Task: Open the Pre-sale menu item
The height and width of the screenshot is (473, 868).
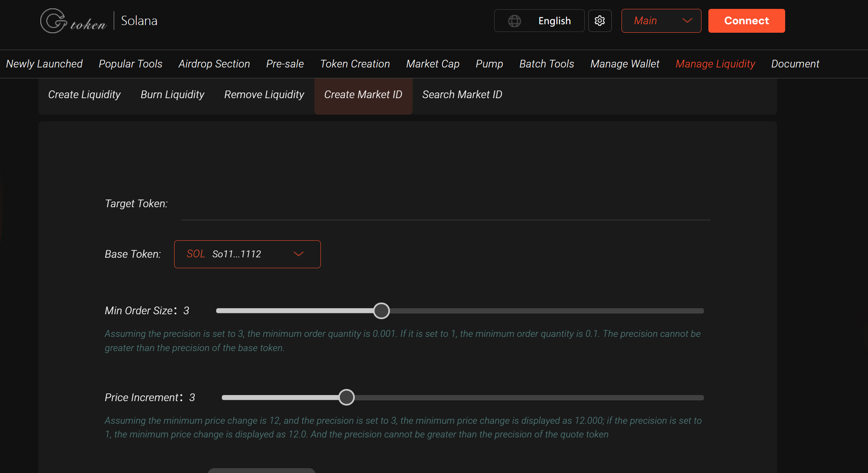Action: [x=284, y=63]
